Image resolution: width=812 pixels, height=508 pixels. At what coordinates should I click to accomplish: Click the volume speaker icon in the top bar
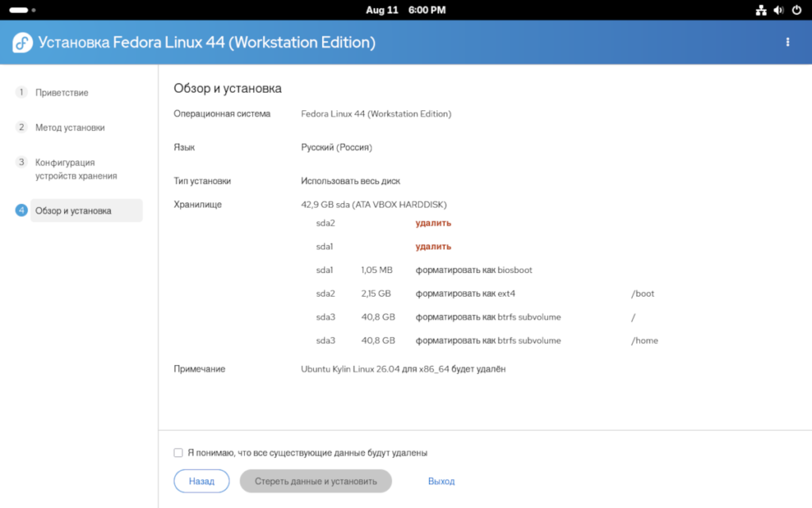779,10
